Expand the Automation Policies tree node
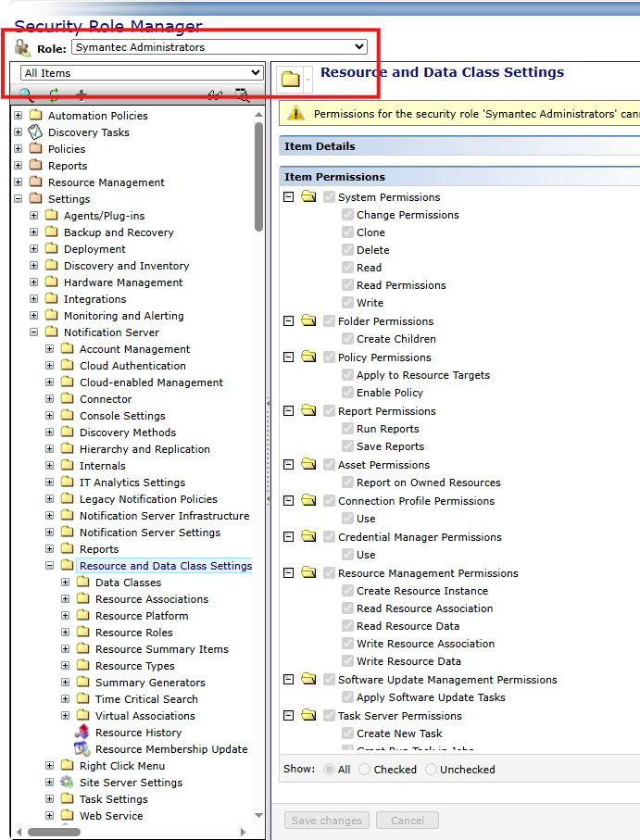 point(19,115)
